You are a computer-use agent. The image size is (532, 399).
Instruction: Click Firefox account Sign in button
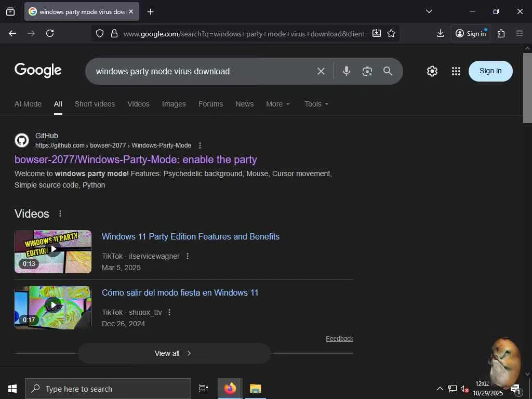pyautogui.click(x=471, y=33)
